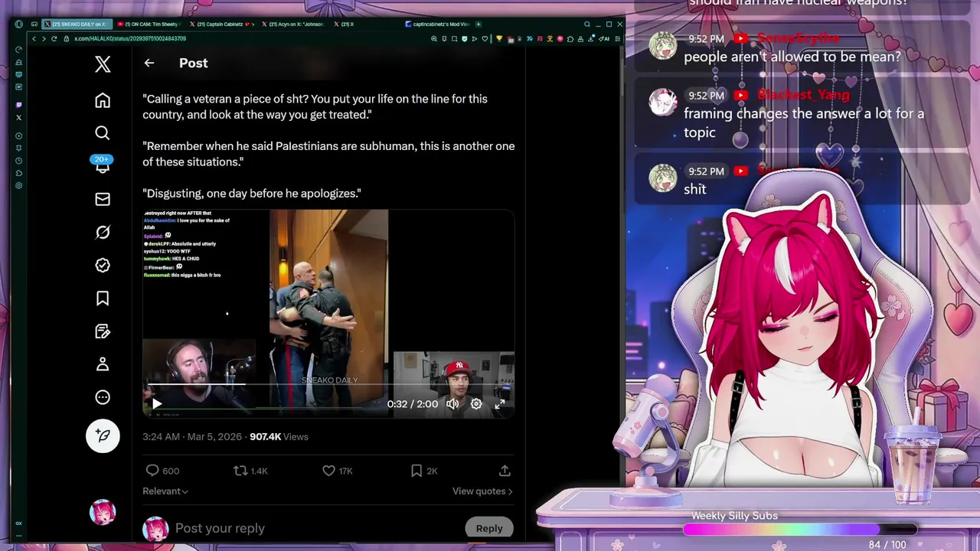980x551 pixels.
Task: Click 'people aren't allowed to be mean?' chat message
Action: coord(792,57)
